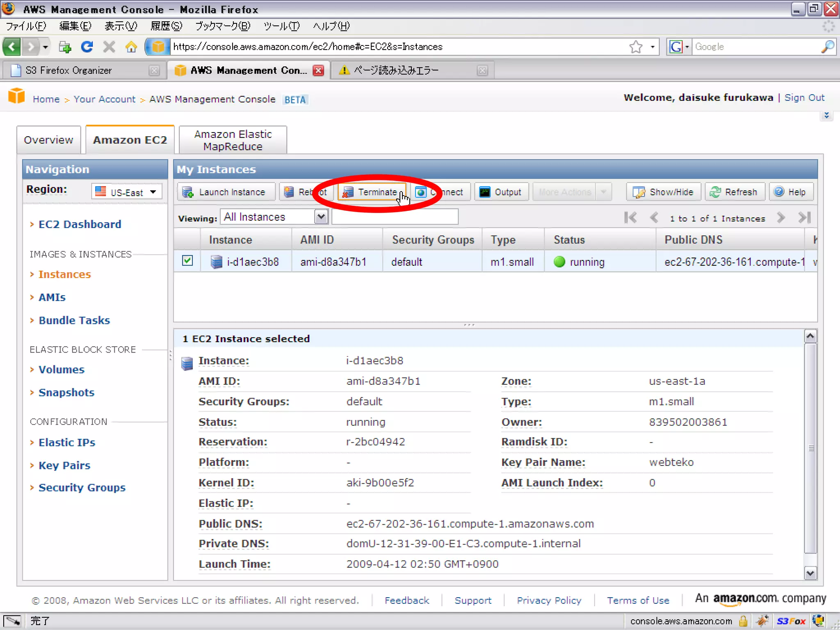Open the ツール(T) menu
The height and width of the screenshot is (630, 840).
click(x=281, y=26)
